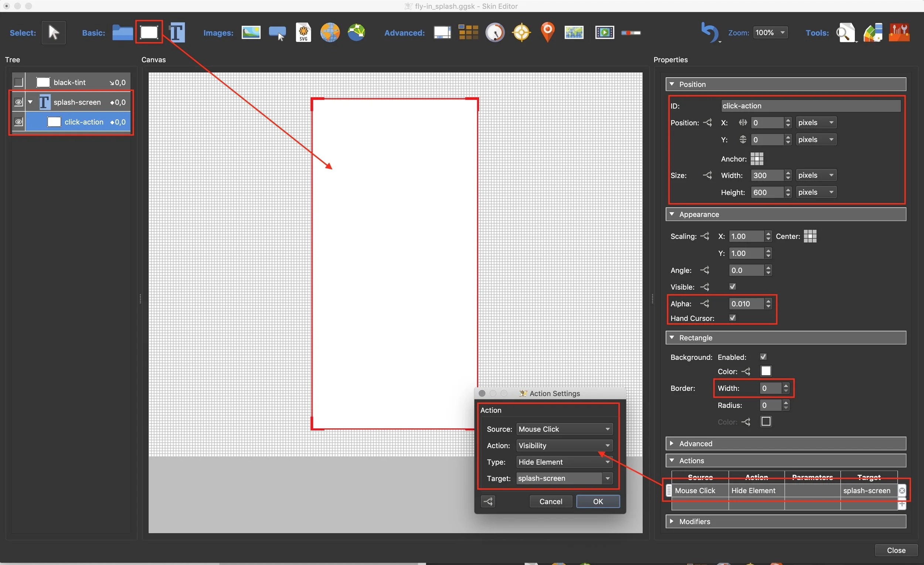
Task: Change the Width units pixels dropdown
Action: coord(816,175)
